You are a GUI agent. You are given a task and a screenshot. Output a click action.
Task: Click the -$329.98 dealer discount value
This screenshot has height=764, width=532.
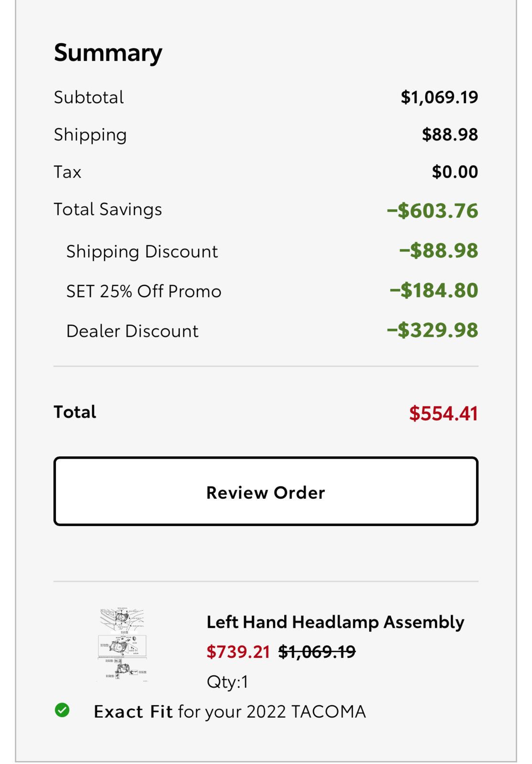tap(433, 330)
